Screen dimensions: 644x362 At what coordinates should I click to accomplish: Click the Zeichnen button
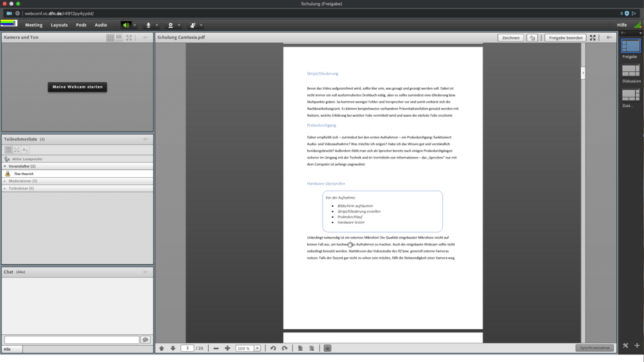pyautogui.click(x=511, y=37)
